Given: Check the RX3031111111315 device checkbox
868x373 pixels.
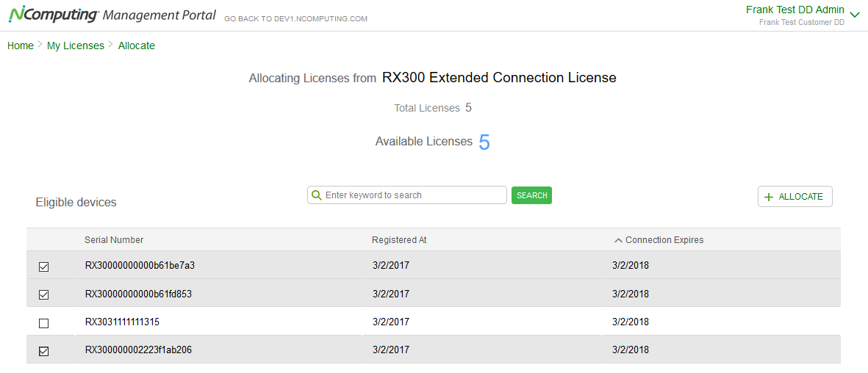Looking at the screenshot, I should click(43, 323).
